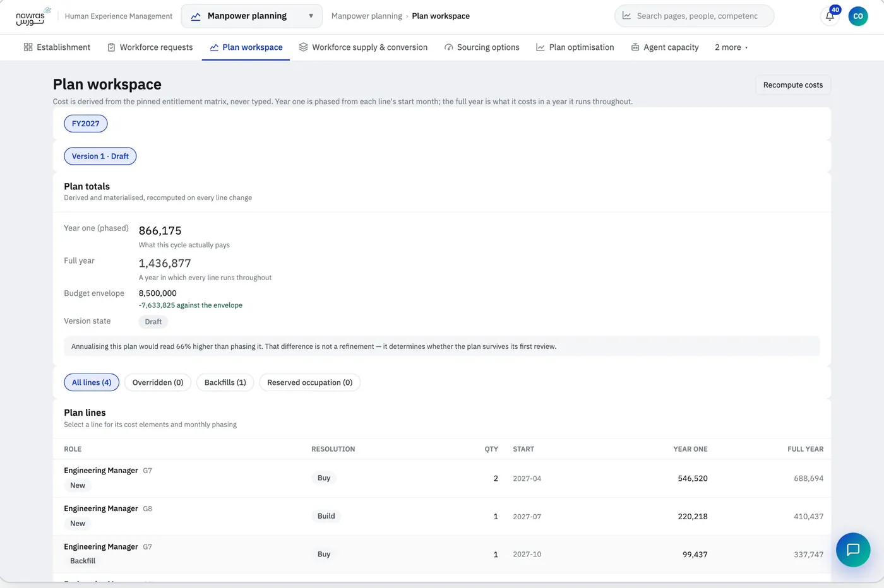Click the Plan workspace chart icon
Screen dimensions: 884x588
pos(214,47)
